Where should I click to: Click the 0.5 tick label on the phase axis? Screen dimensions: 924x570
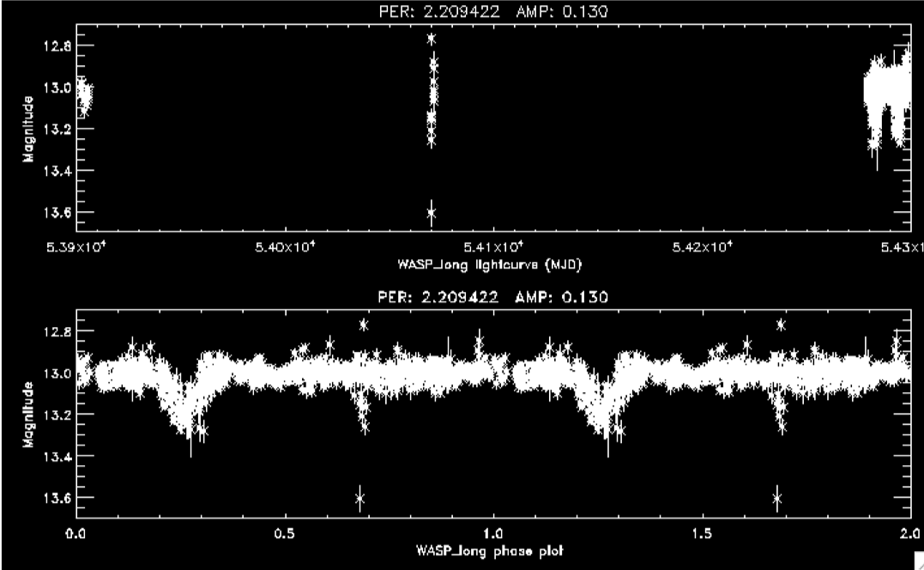coord(285,534)
